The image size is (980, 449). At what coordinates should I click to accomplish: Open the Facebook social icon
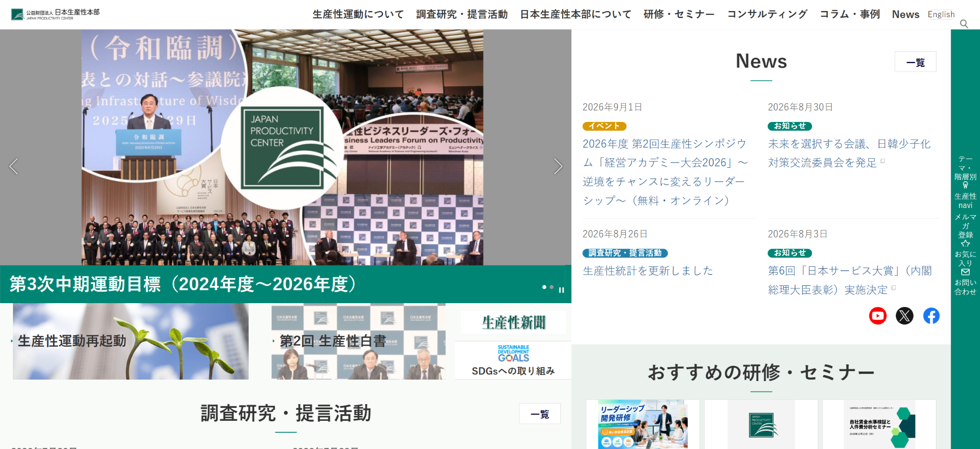point(931,316)
